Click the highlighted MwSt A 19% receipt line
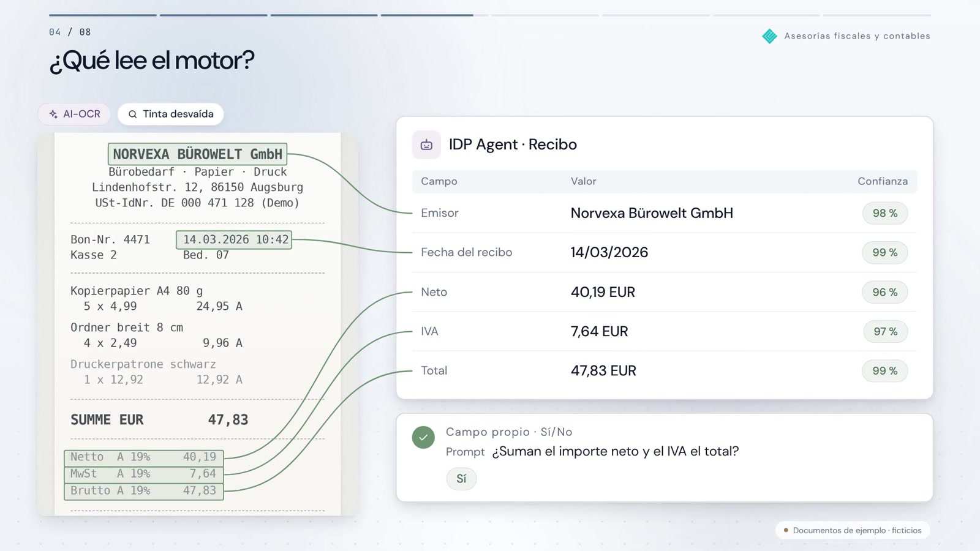The width and height of the screenshot is (980, 551). pyautogui.click(x=144, y=474)
